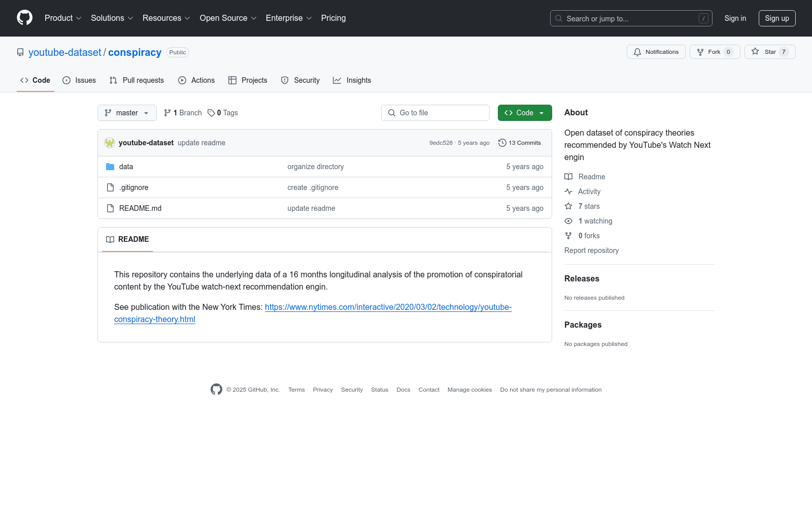The width and height of the screenshot is (812, 508).
Task: Open the data folder
Action: click(x=126, y=167)
